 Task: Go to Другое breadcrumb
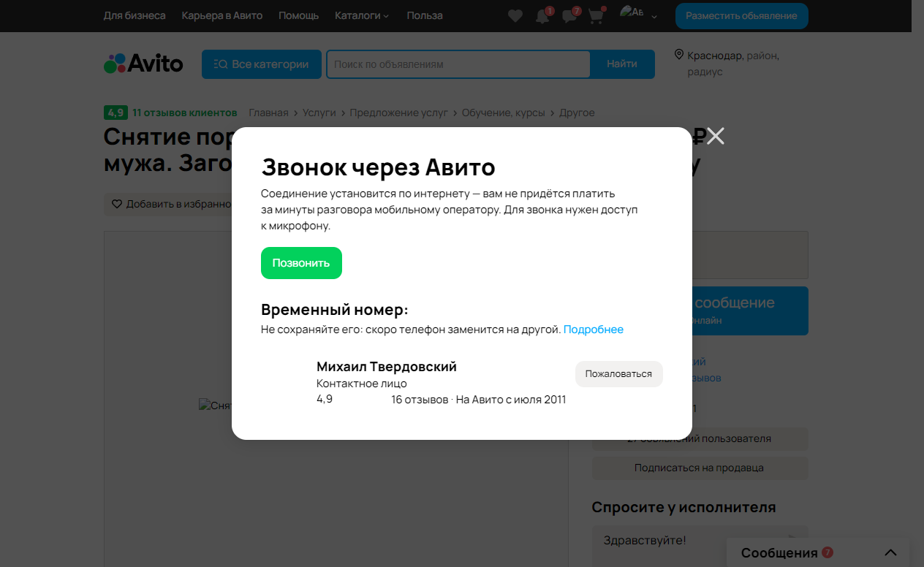577,113
